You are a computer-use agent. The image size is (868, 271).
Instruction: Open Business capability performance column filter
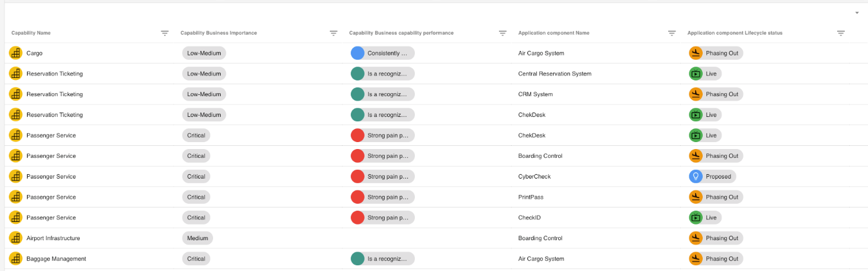(503, 33)
